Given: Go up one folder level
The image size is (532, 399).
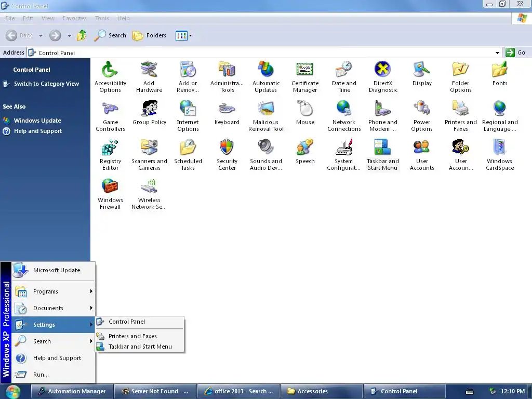Looking at the screenshot, I should (82, 35).
